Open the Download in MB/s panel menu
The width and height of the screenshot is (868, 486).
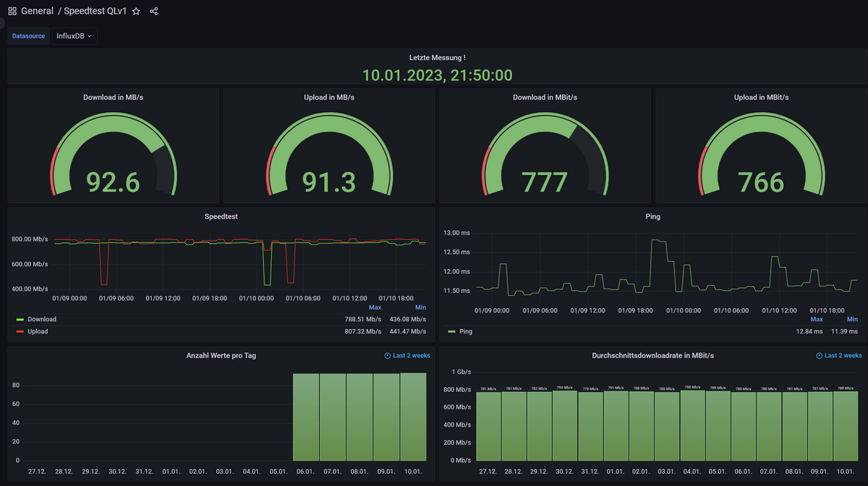click(113, 97)
